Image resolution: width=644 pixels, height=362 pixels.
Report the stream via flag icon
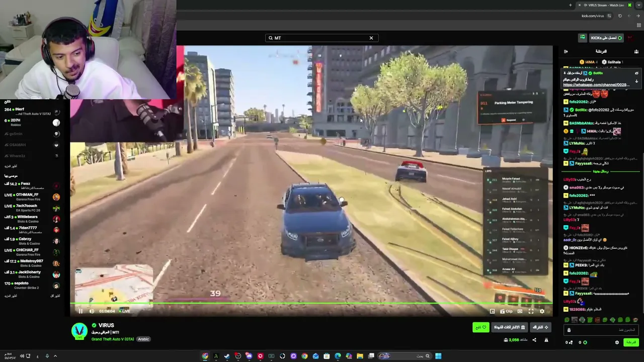tap(546, 340)
